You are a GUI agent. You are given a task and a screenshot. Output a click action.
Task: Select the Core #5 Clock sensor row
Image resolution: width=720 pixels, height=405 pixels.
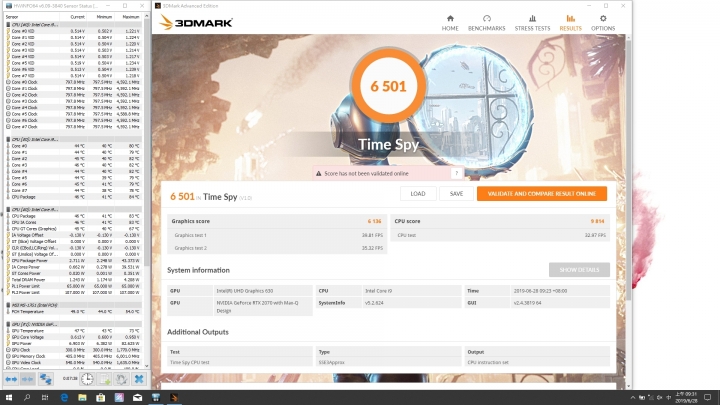[73, 114]
